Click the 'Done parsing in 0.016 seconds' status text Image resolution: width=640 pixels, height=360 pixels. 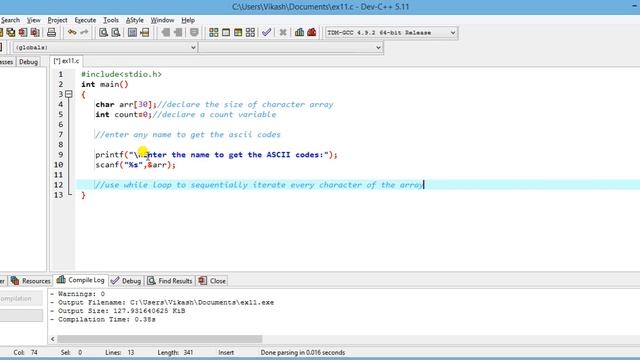[303, 352]
